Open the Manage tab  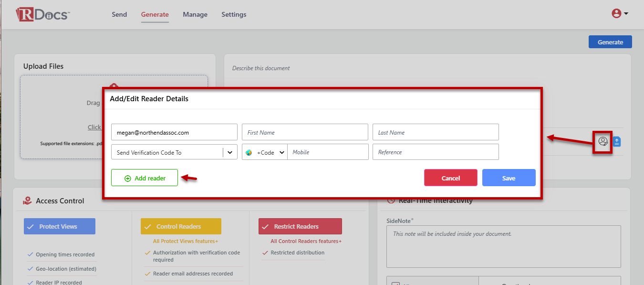(x=195, y=14)
